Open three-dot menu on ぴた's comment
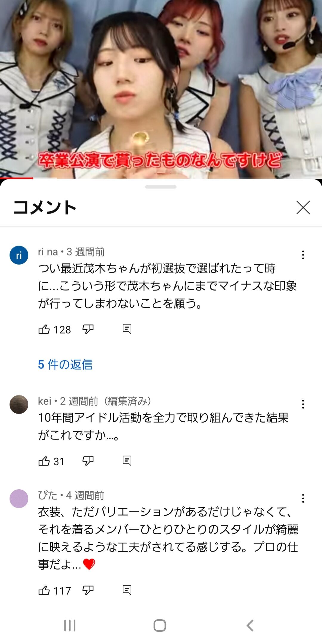 (303, 498)
